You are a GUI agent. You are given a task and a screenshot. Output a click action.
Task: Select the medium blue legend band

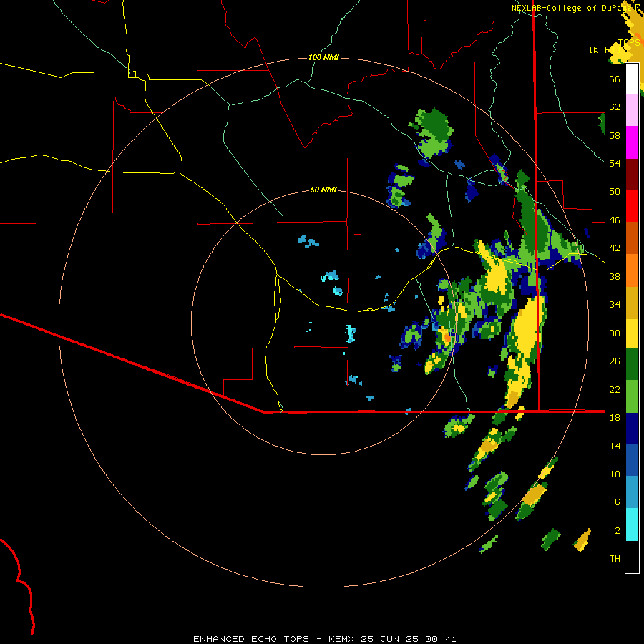632,460
